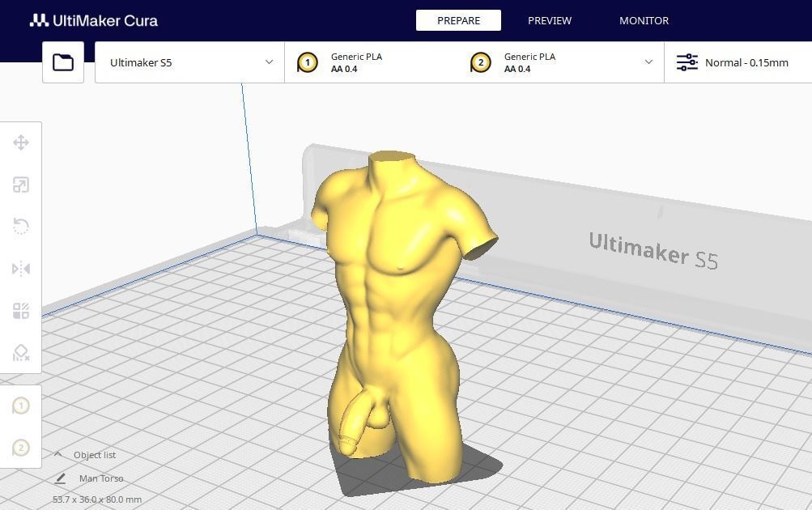Image resolution: width=812 pixels, height=510 pixels.
Task: Select the Move tool
Action: point(21,142)
